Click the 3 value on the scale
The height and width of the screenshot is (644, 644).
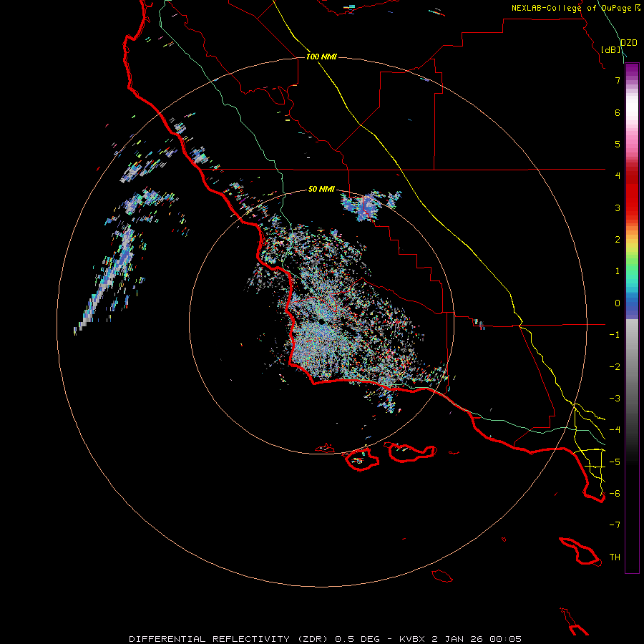tap(618, 208)
